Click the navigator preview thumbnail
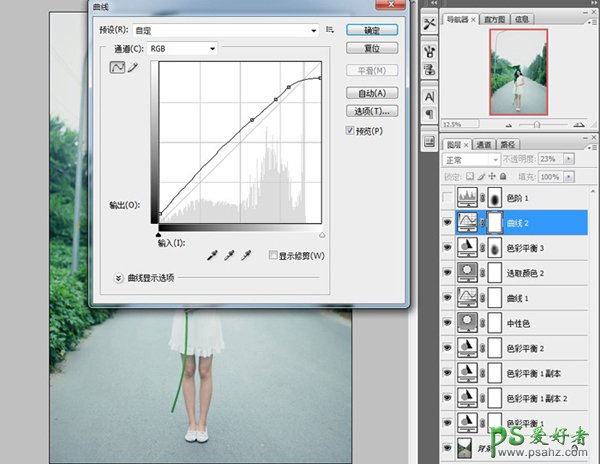Viewport: 600px width, 464px height. pos(518,70)
